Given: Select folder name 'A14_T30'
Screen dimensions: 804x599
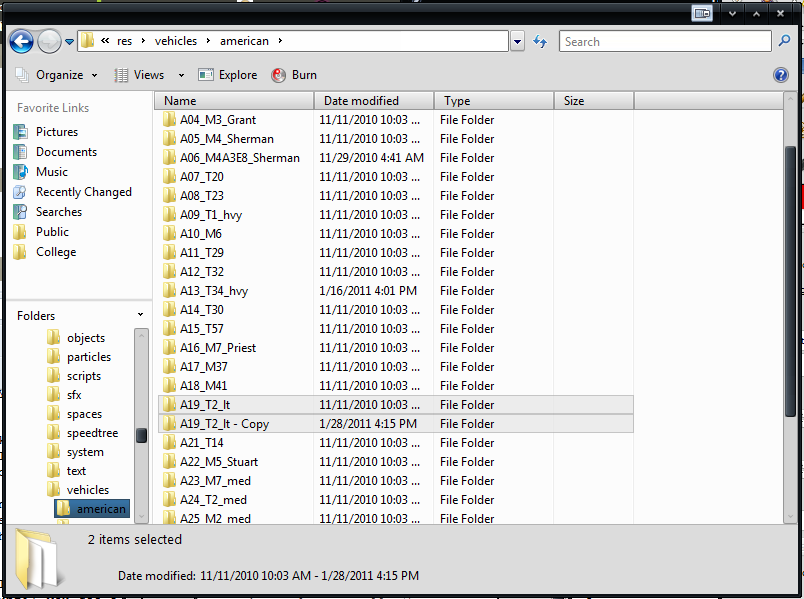Looking at the screenshot, I should pos(202,310).
